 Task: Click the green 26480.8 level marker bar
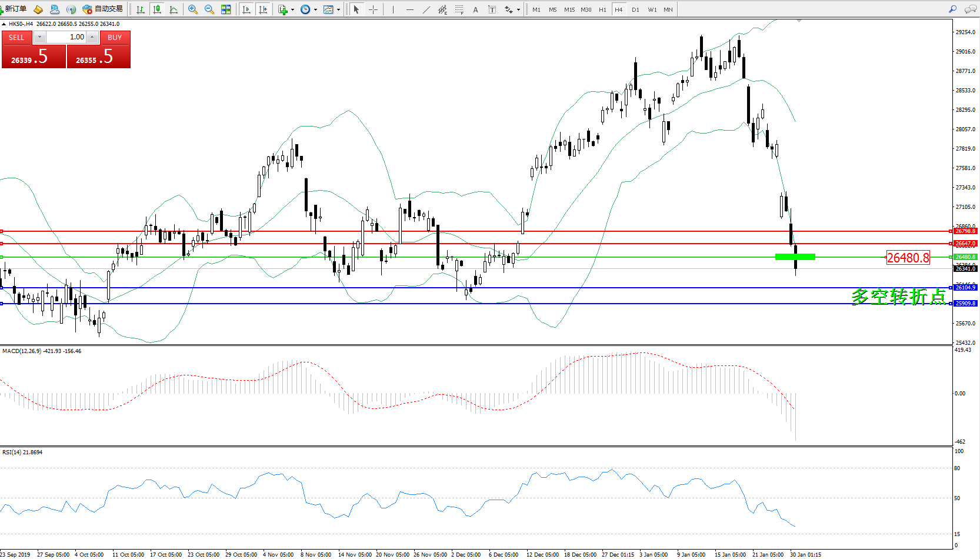(795, 257)
